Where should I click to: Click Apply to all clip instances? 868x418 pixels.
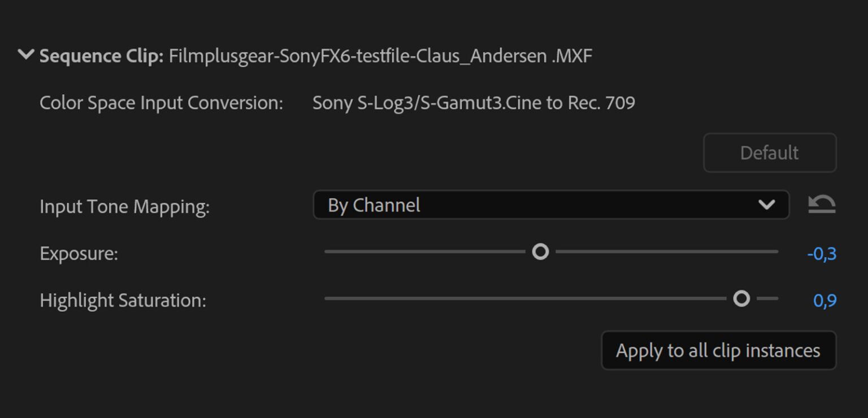point(718,350)
